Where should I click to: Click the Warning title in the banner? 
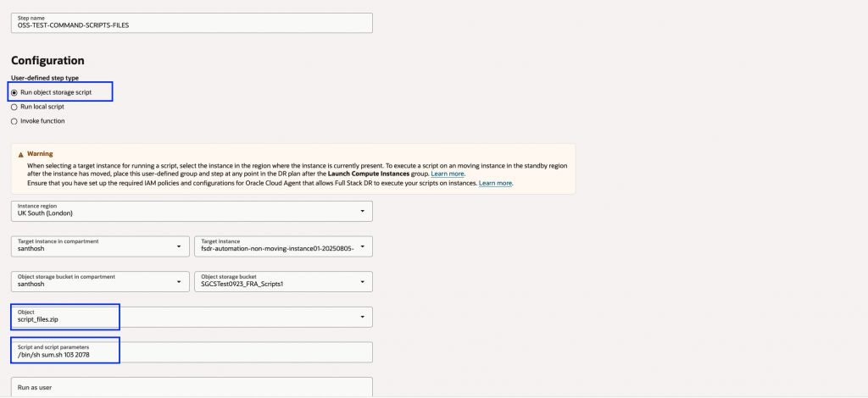point(40,154)
